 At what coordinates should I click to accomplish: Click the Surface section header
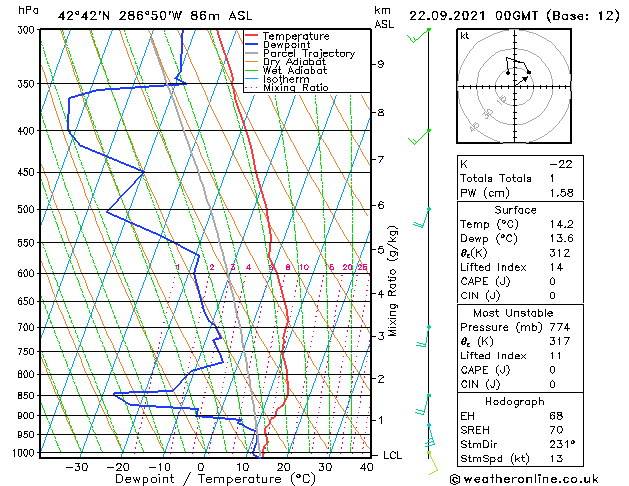pyautogui.click(x=515, y=210)
